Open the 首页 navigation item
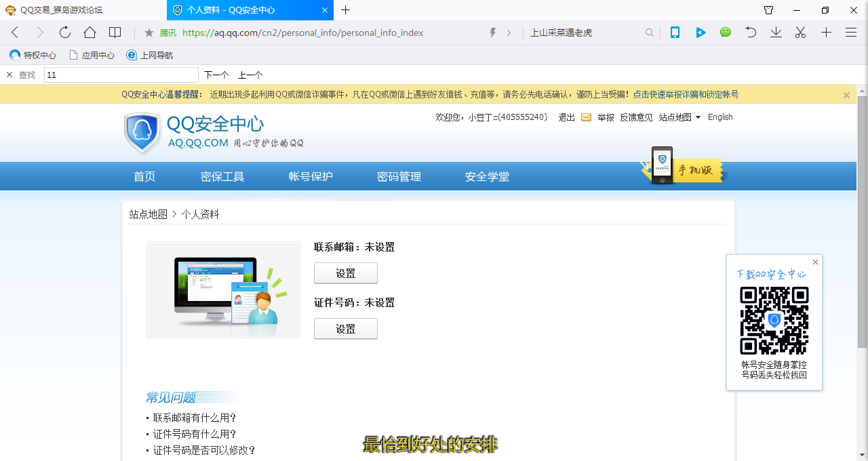This screenshot has height=461, width=868. click(x=144, y=177)
